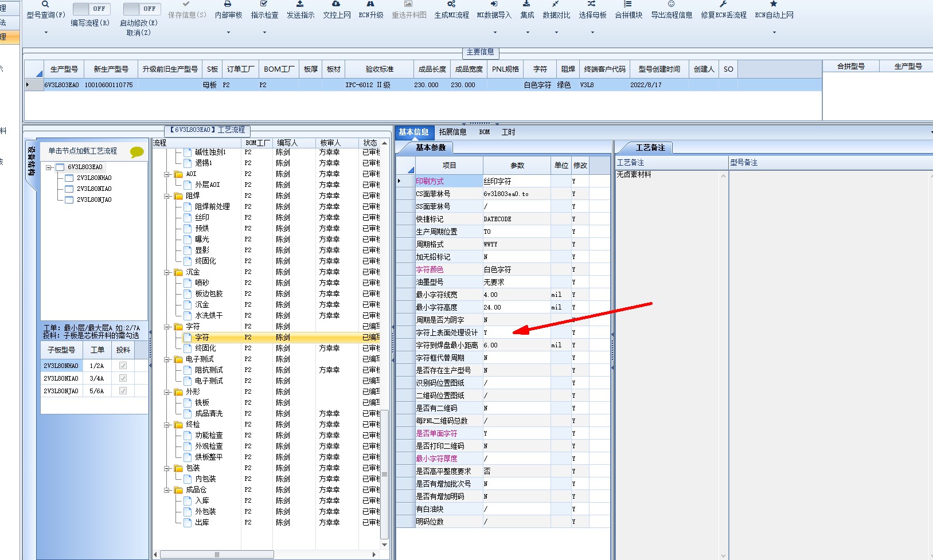Viewport: 933px width, 560px height.
Task: Click the 生成MI流程 gears icon
Action: tap(451, 4)
